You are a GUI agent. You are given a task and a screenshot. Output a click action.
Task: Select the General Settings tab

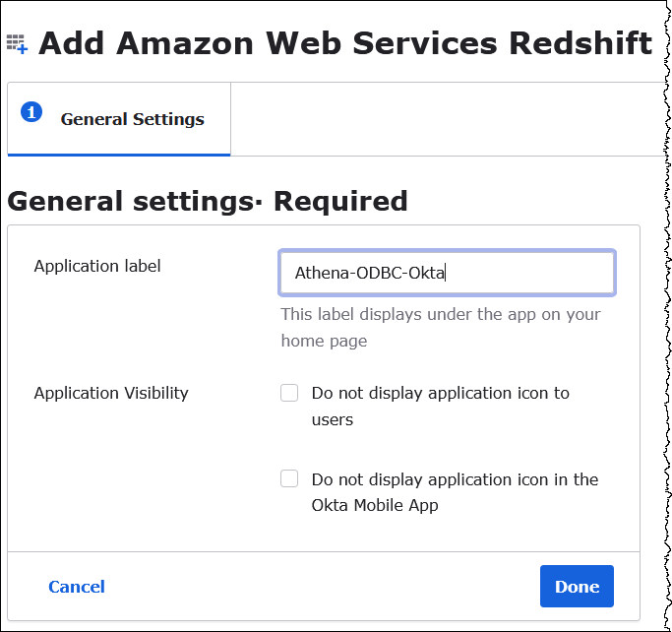pyautogui.click(x=132, y=119)
